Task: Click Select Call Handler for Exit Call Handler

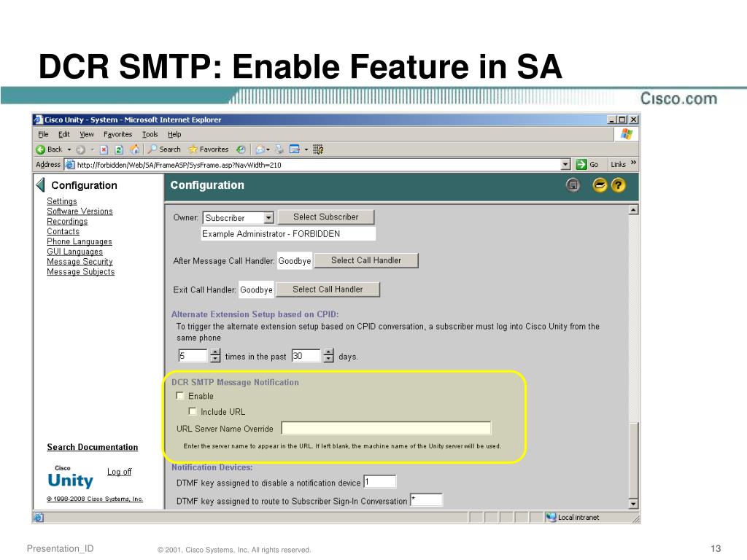Action: click(328, 289)
